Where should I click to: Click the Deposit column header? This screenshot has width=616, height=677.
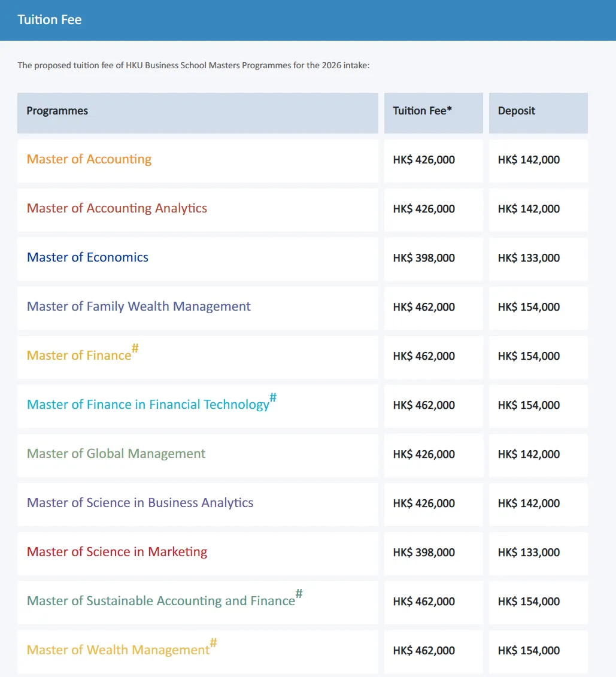516,111
